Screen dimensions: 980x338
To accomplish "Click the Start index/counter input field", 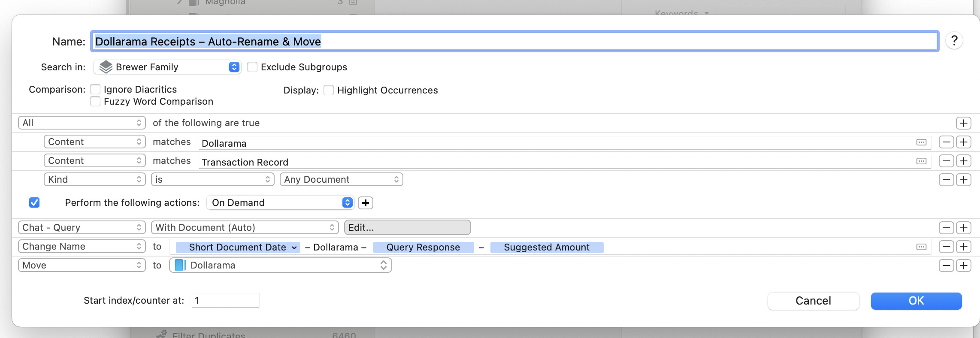I will click(225, 300).
